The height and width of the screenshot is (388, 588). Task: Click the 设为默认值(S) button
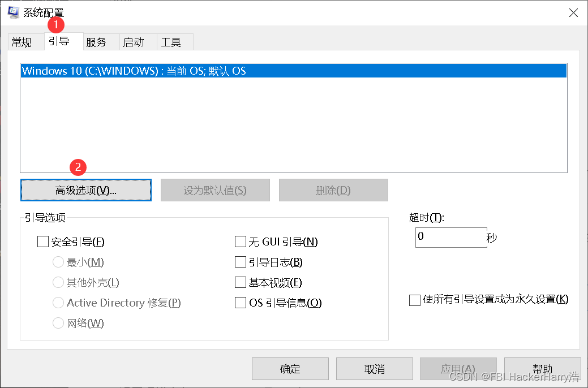click(215, 190)
